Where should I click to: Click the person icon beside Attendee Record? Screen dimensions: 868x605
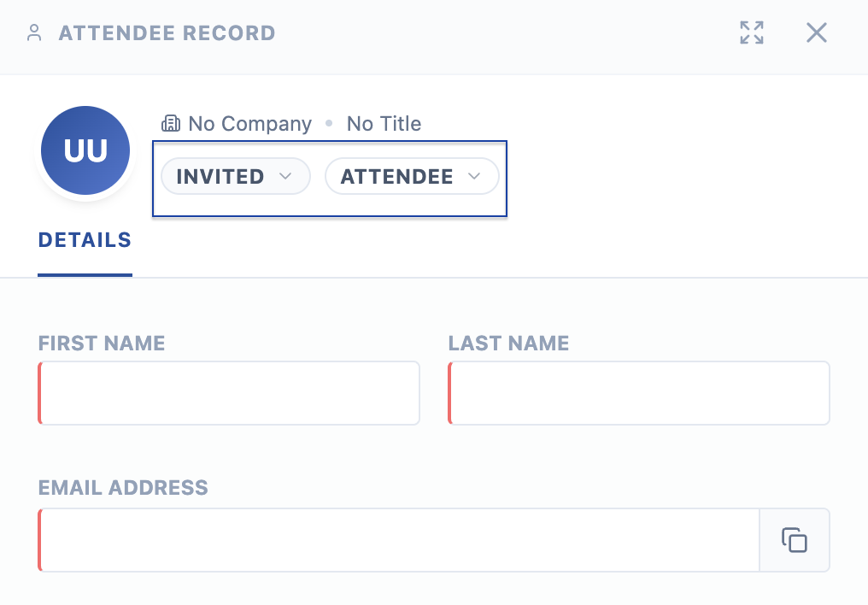34,32
